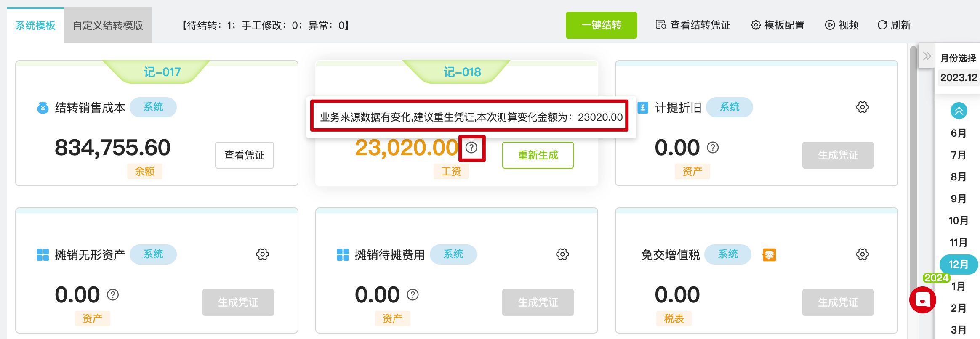Switch to 系统模板 tab
This screenshot has width=980, height=339.
(35, 26)
